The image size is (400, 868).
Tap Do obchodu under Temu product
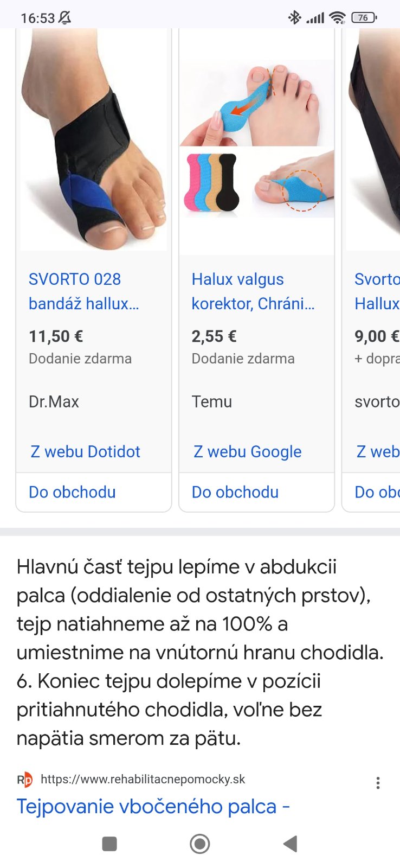pyautogui.click(x=235, y=492)
